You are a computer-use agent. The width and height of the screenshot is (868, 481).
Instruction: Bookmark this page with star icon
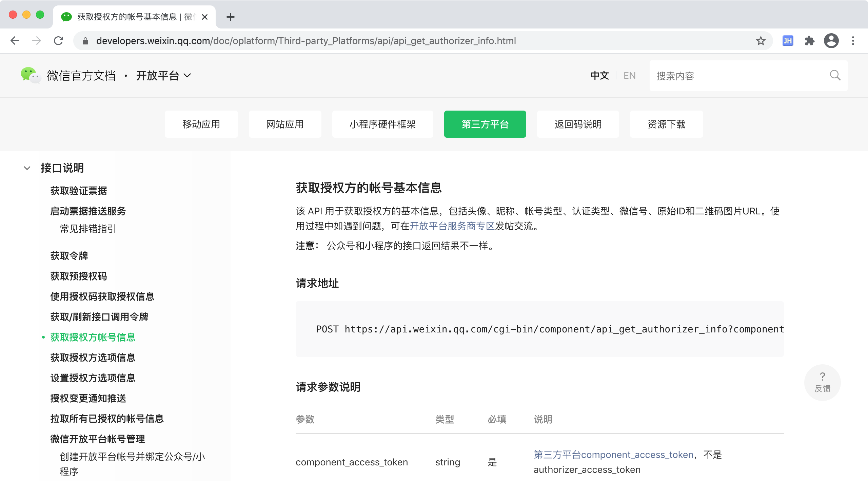click(761, 41)
